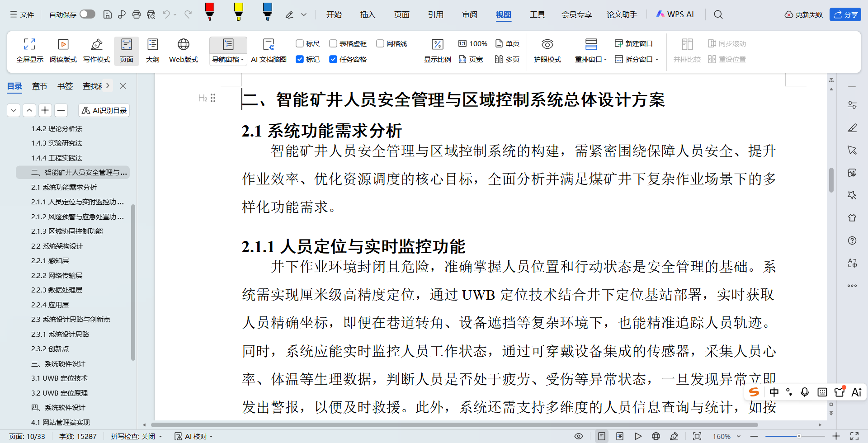Select the red highlighter pen
The image size is (868, 443).
click(x=209, y=12)
